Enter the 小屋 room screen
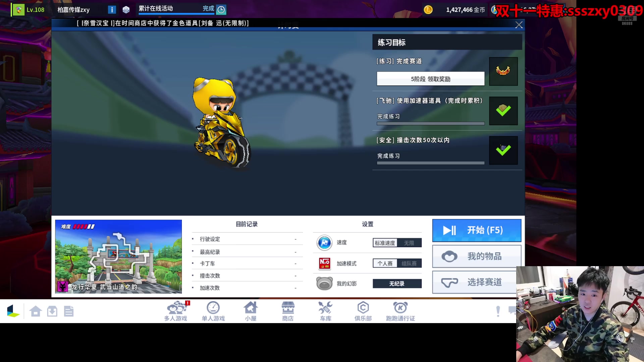Screen dimensions: 644x362 click(251, 311)
